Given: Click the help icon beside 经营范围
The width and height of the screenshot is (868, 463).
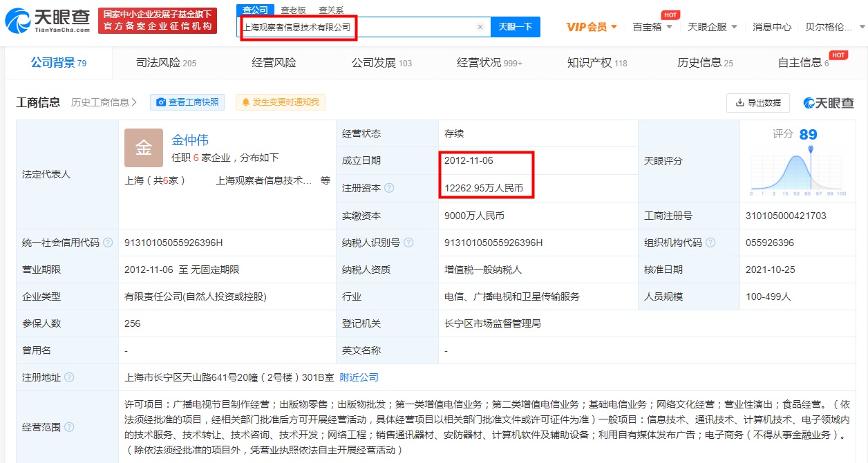Looking at the screenshot, I should pyautogui.click(x=69, y=427).
